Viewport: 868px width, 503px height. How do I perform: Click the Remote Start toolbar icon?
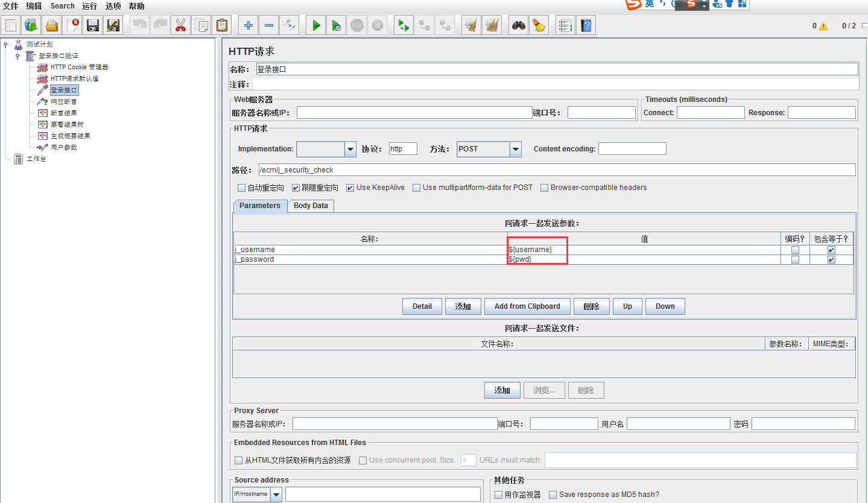[x=403, y=25]
